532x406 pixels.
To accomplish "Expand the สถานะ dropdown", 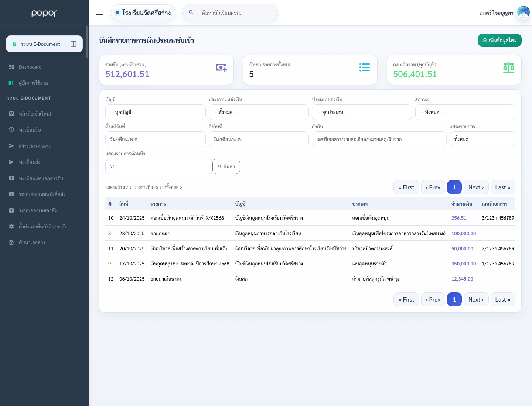I will pos(465,112).
